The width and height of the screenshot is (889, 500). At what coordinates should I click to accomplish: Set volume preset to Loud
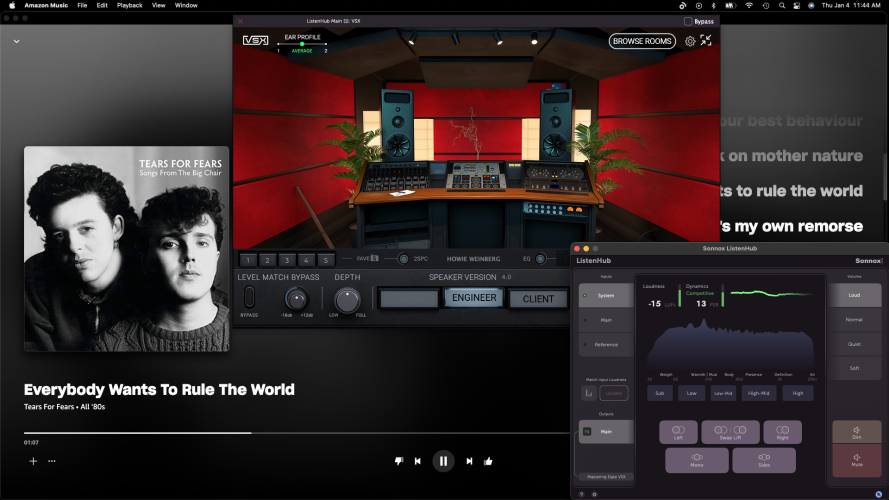854,295
